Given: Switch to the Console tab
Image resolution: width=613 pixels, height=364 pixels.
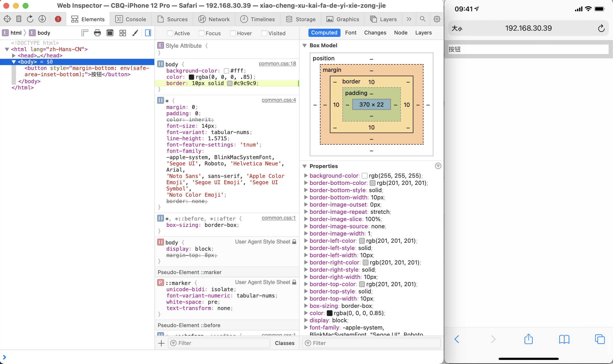Looking at the screenshot, I should coord(130,19).
